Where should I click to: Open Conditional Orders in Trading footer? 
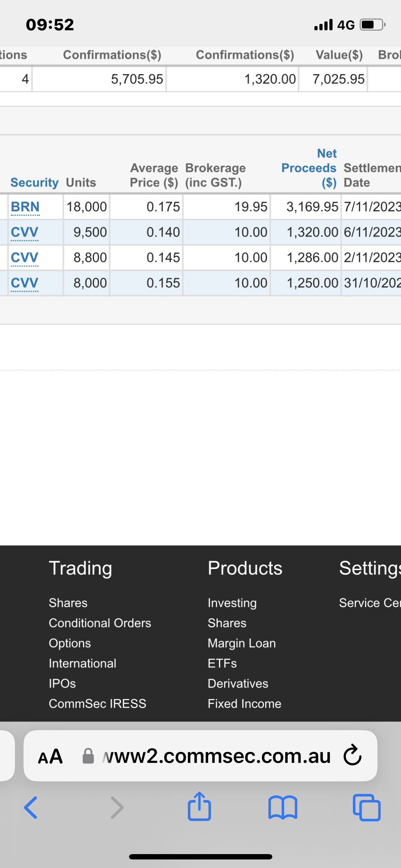pos(100,623)
